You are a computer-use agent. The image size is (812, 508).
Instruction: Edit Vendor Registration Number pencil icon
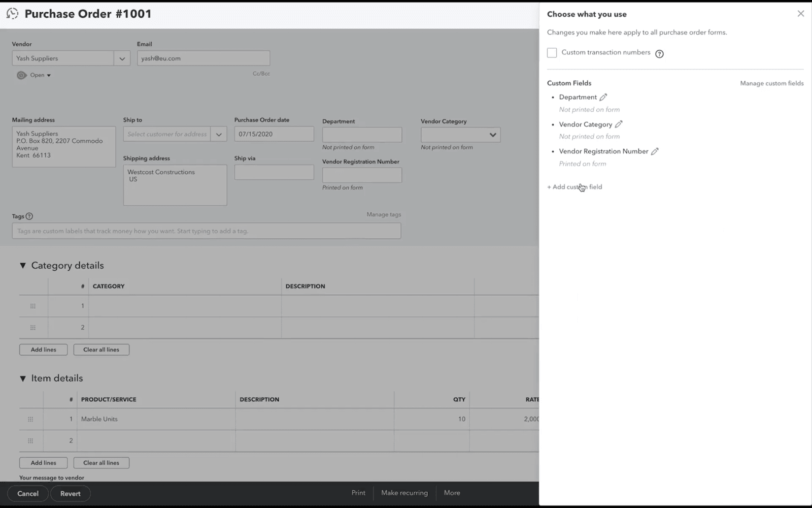point(655,151)
